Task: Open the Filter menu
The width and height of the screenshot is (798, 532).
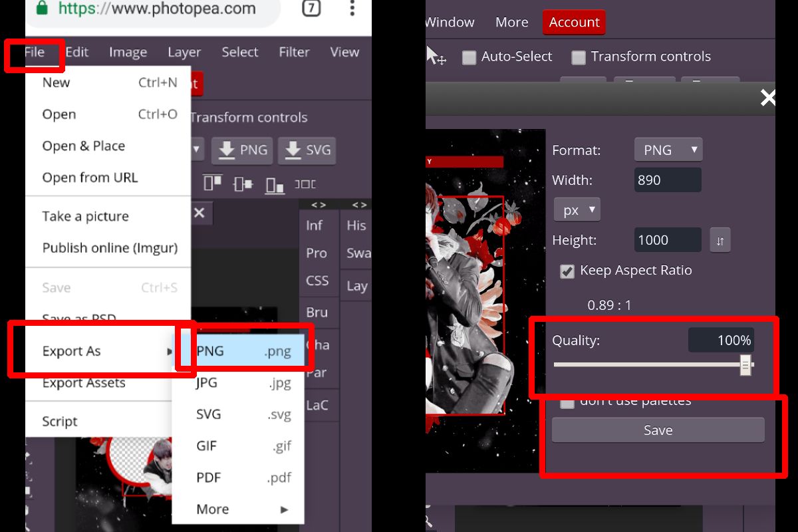Action: click(x=294, y=52)
